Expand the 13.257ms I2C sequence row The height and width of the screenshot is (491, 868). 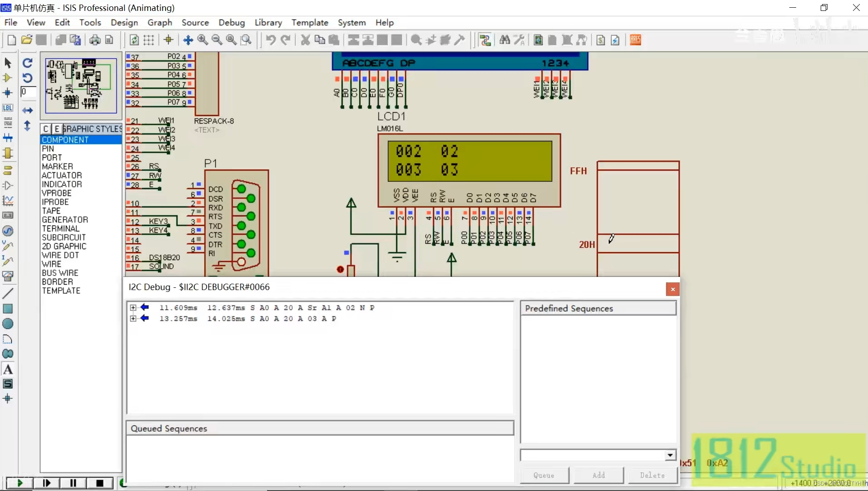[x=133, y=319]
